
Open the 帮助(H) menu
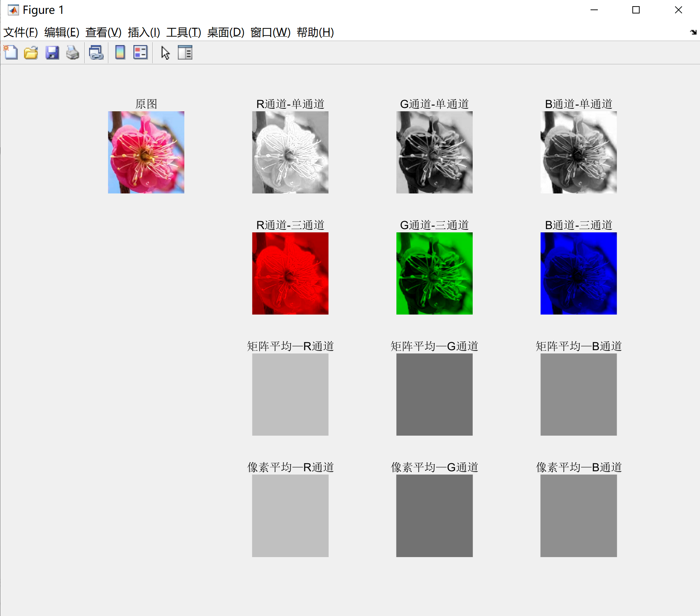point(315,32)
